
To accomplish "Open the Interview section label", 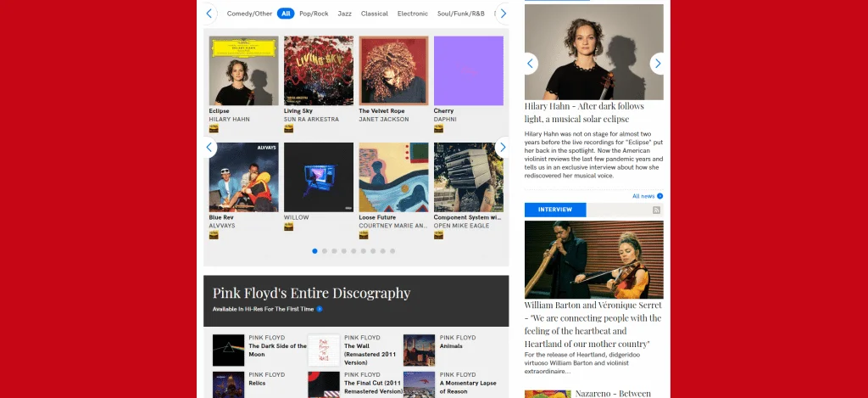I will [x=555, y=210].
